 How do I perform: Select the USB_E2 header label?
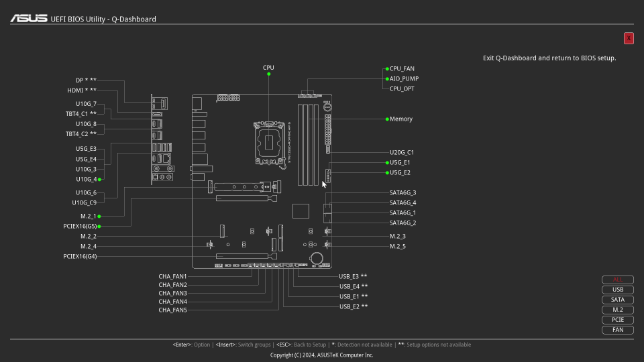[x=354, y=307]
